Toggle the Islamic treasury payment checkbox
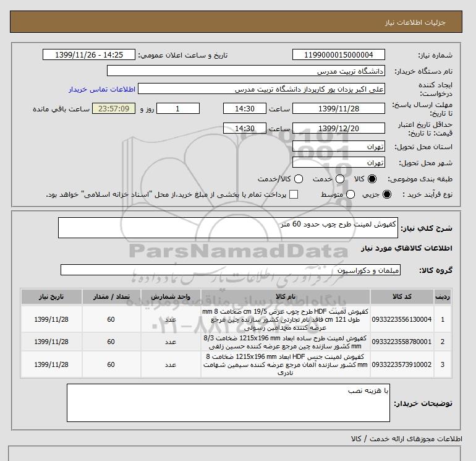Image resolution: width=476 pixels, height=461 pixels. 294,194
